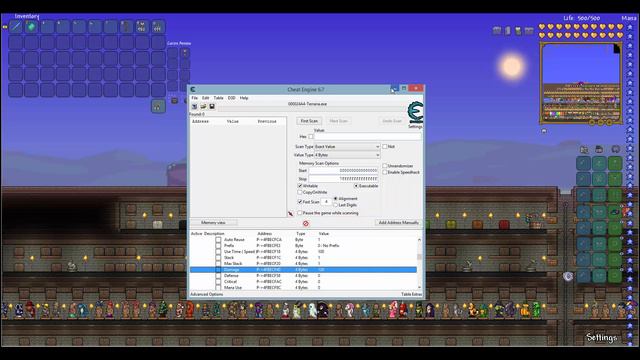Image resolution: width=640 pixels, height=360 pixels.
Task: Enable the Unrandomizer checkbox
Action: pyautogui.click(x=385, y=166)
